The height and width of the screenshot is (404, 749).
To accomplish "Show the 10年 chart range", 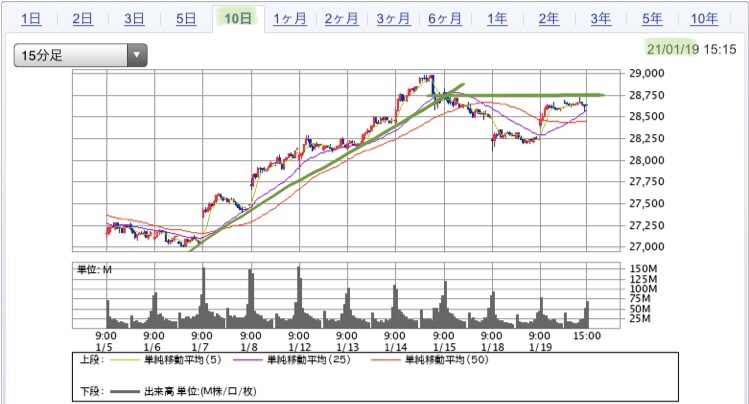I will point(704,19).
